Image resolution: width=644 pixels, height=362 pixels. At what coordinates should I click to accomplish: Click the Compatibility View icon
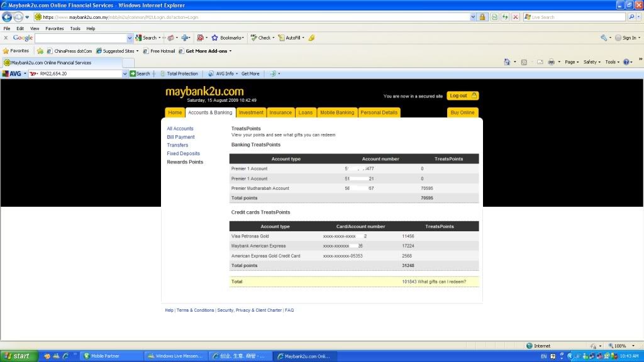(x=494, y=17)
